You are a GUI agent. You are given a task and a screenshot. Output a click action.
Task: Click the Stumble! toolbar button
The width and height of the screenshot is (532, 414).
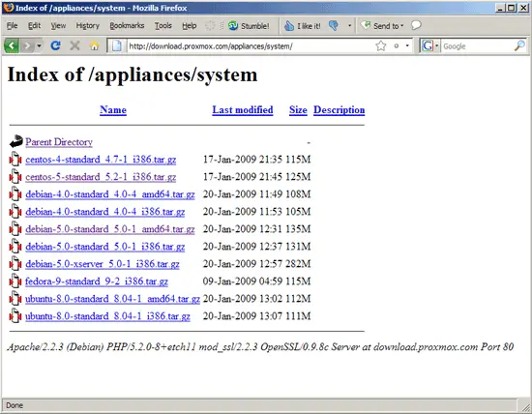click(249, 26)
